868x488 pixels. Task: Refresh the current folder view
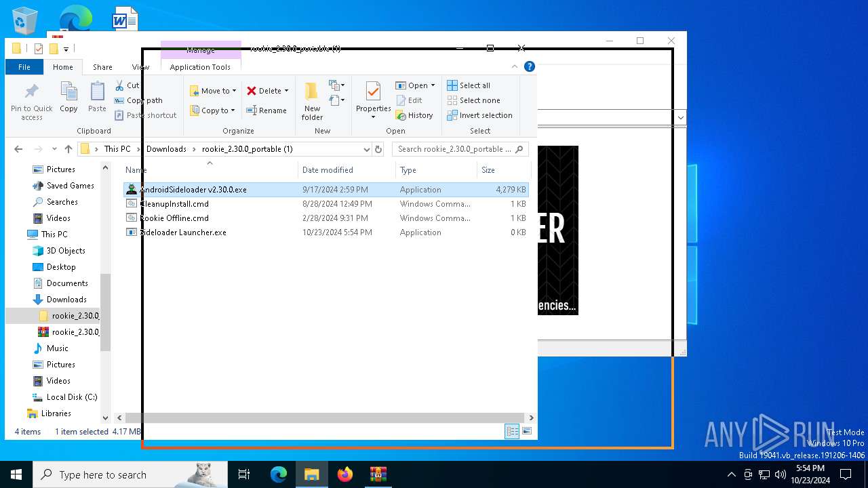pyautogui.click(x=378, y=149)
